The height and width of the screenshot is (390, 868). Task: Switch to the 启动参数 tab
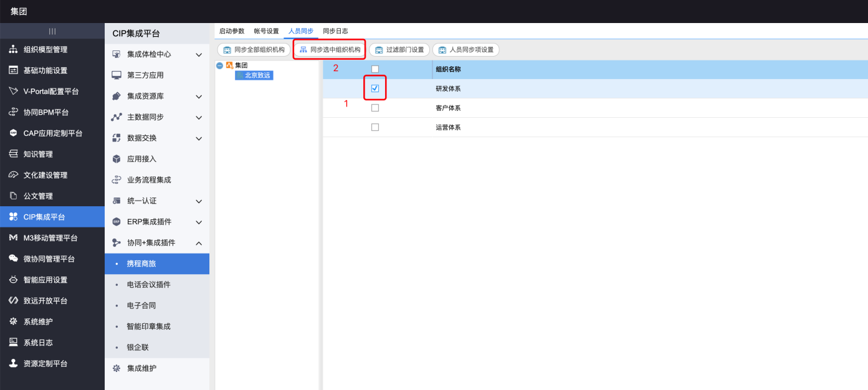(232, 31)
